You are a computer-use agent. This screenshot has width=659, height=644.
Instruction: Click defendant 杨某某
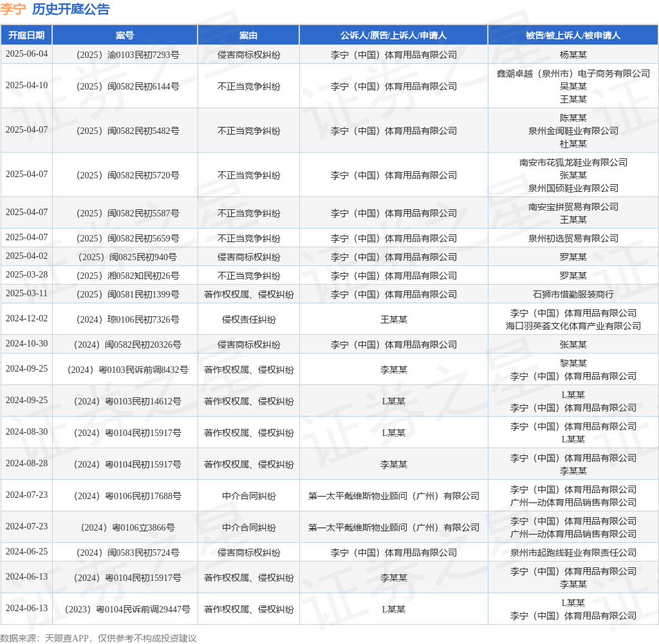tap(573, 55)
